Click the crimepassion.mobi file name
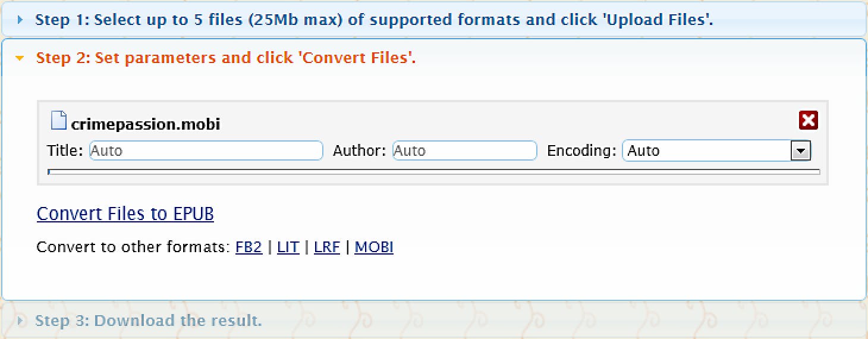Image resolution: width=868 pixels, height=339 pixels. pos(146,124)
